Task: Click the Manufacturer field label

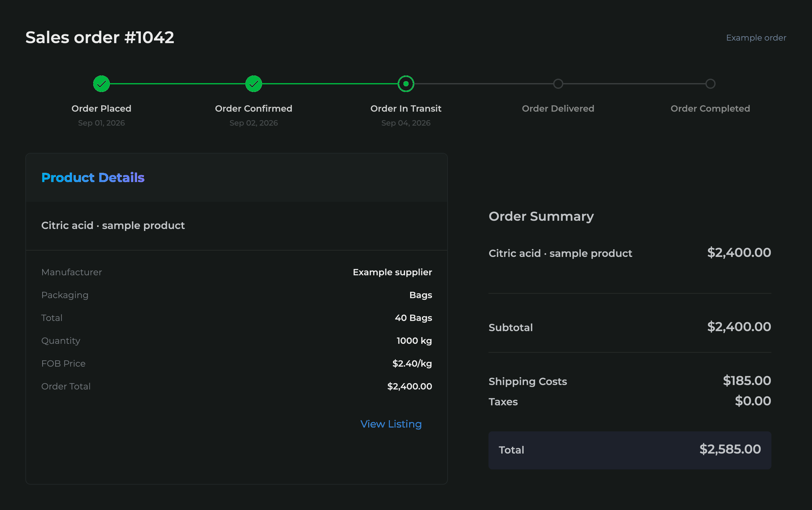Action: click(71, 272)
